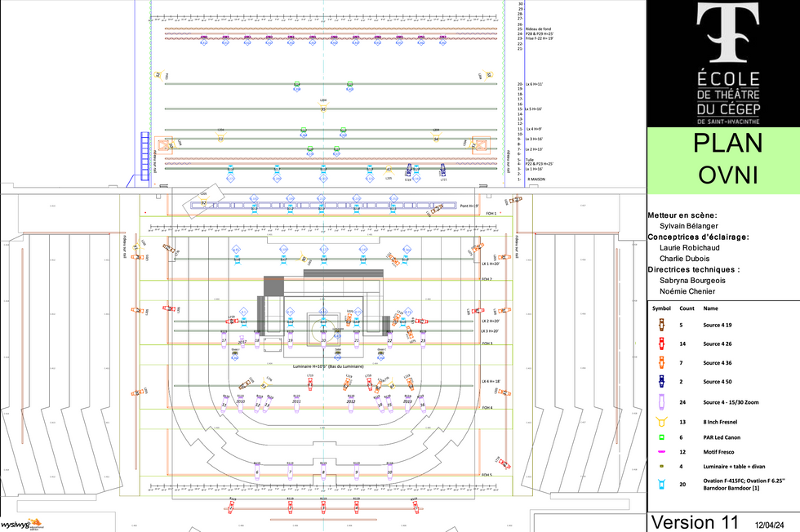The image size is (800, 532).
Task: Click the red Source 4 26 legend symbol
Action: [661, 344]
